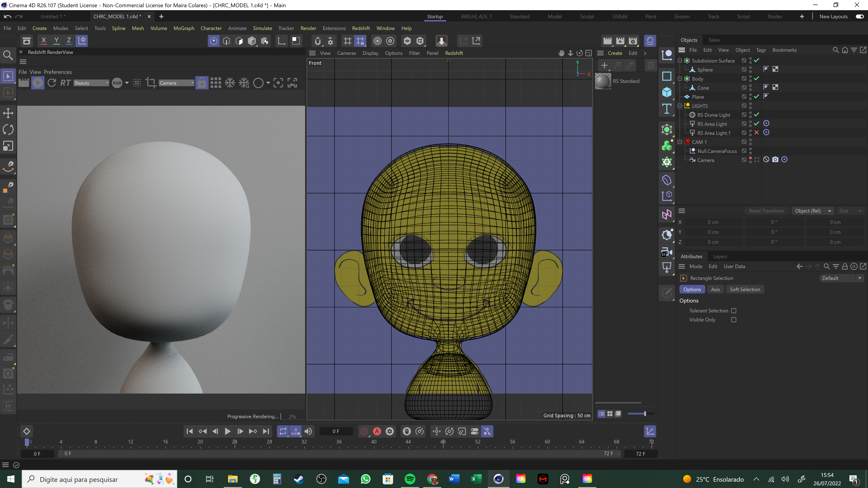Open the Beauty AOV dropdown

point(91,83)
